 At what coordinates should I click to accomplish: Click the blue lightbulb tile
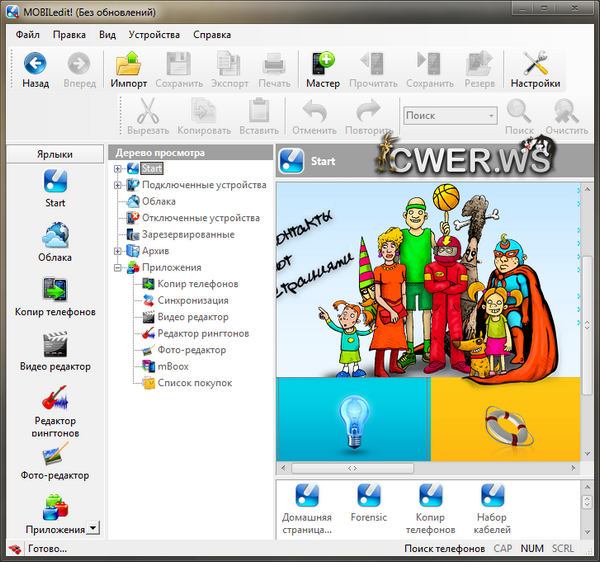(x=353, y=419)
